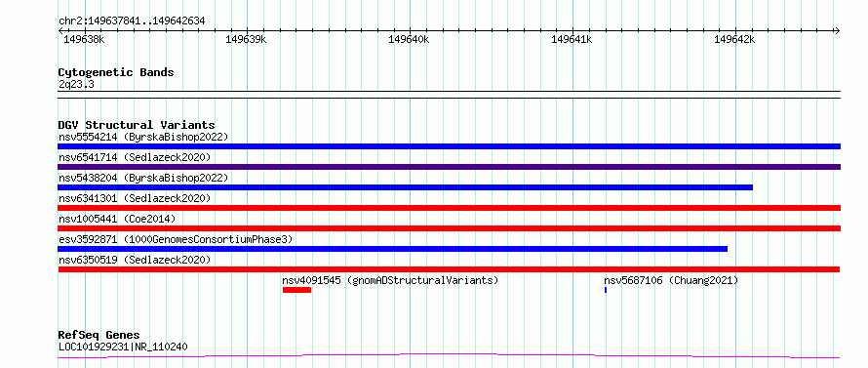Click the 149642k ruler position
Image resolution: width=868 pixels, height=368 pixels.
734,39
